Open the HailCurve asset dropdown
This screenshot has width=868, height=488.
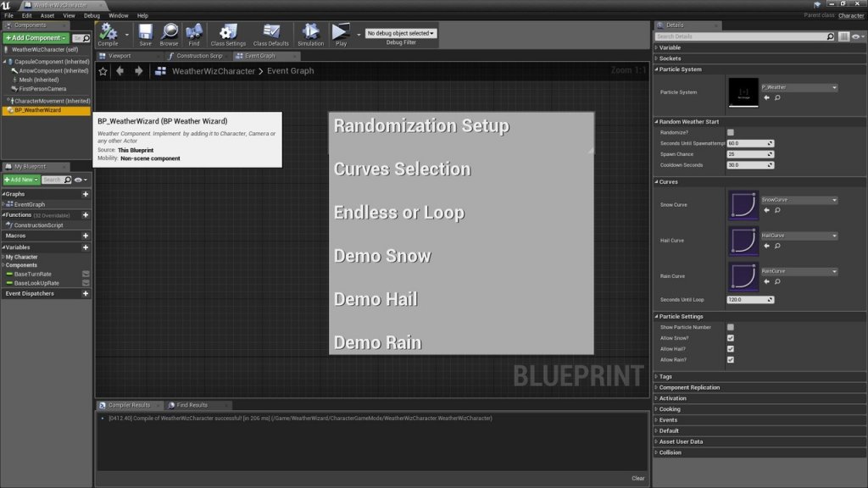click(x=799, y=236)
